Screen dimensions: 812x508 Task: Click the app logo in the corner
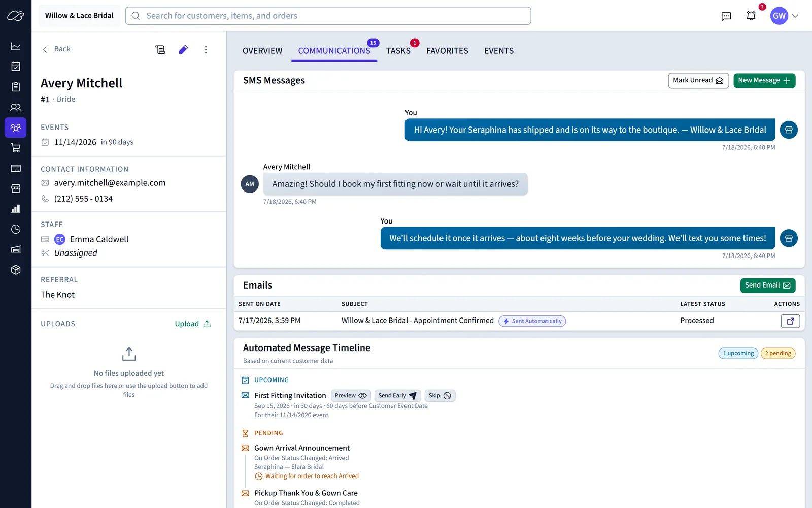(x=16, y=16)
